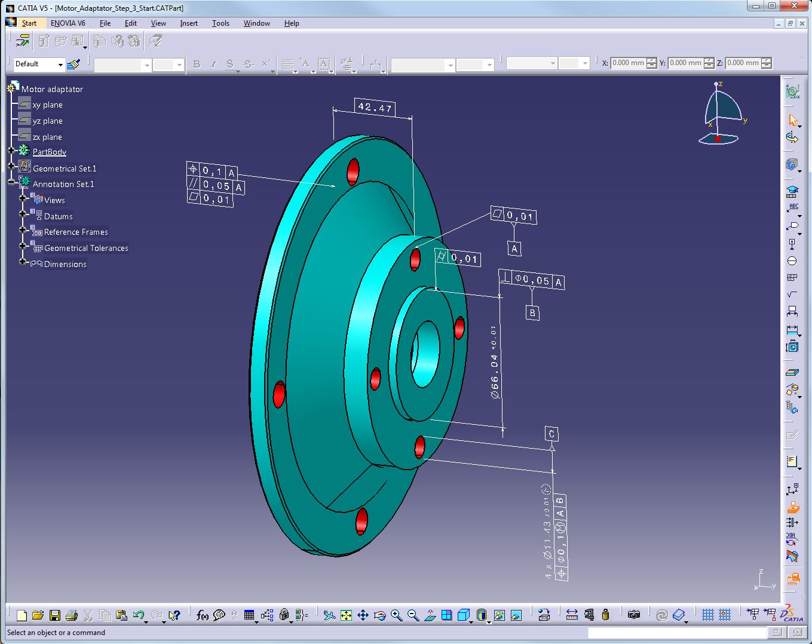Zoom out with the magnifier minus icon

413,615
